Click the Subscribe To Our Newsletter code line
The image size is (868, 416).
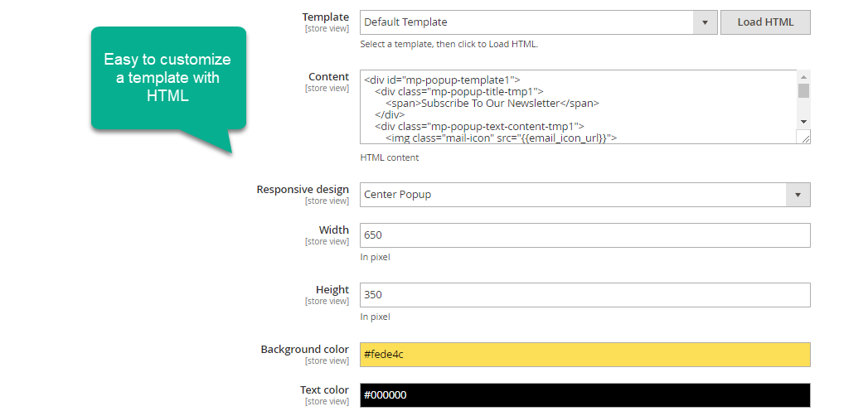510,104
